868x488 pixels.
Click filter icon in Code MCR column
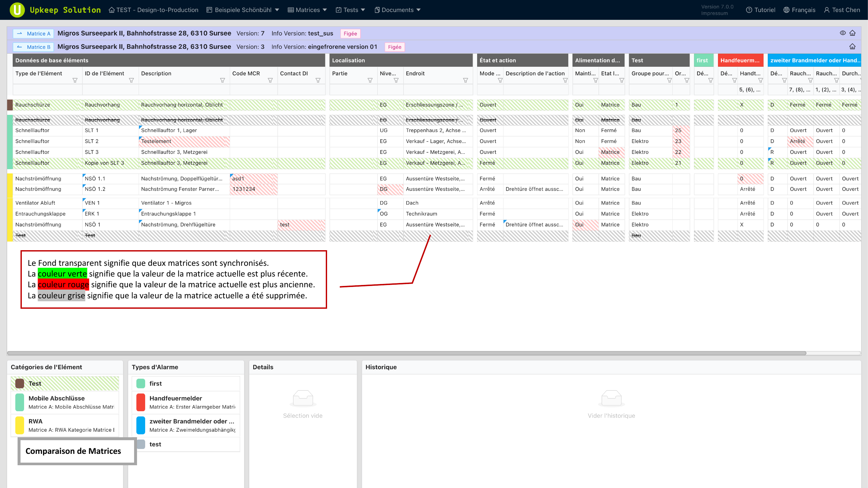[270, 80]
